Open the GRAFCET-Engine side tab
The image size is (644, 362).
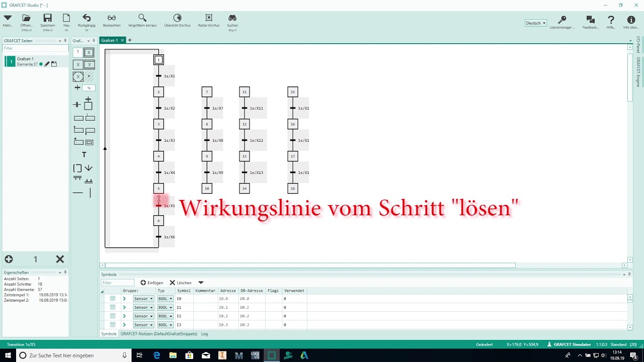(638, 72)
